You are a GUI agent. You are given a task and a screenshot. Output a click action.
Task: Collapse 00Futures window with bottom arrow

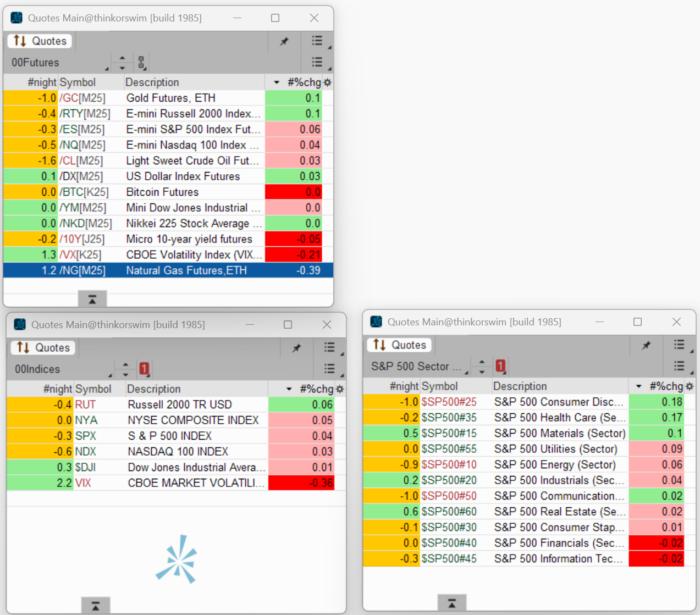click(92, 300)
